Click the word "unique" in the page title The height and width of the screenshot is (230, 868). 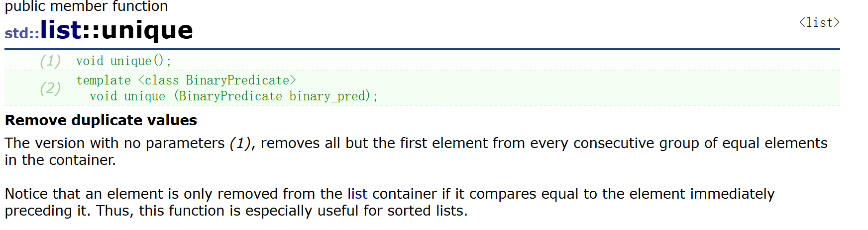(x=147, y=31)
